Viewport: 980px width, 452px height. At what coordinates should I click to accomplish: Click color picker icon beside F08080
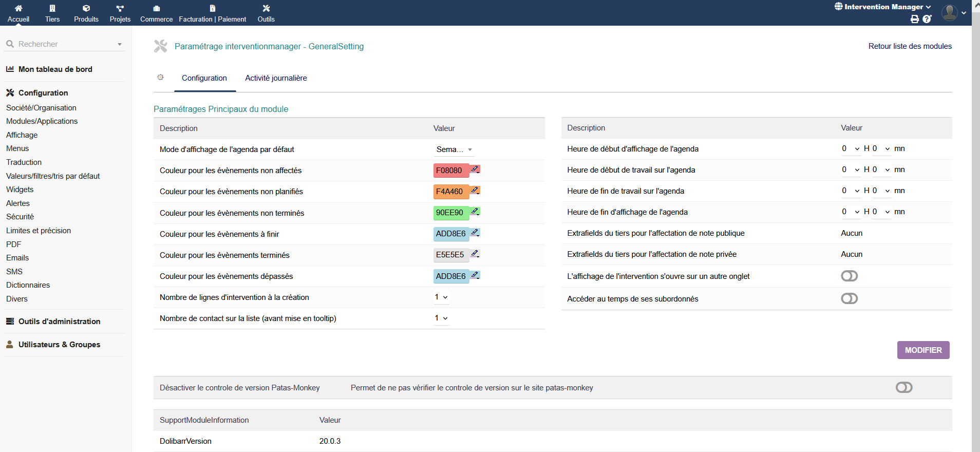point(475,169)
